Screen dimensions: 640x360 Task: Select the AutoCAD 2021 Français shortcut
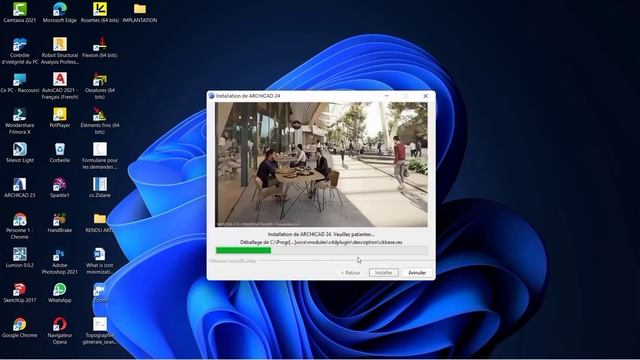[x=60, y=86]
